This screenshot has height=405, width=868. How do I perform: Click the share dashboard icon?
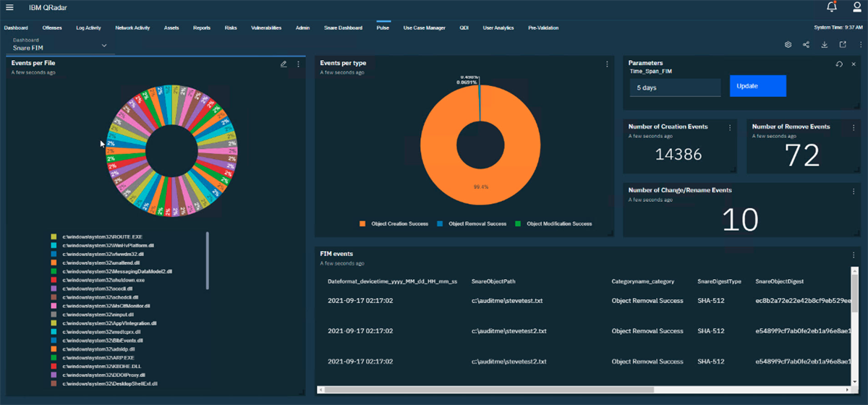807,45
